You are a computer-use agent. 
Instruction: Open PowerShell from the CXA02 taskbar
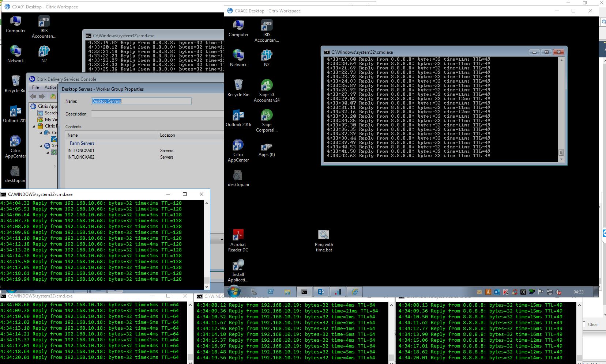(271, 292)
